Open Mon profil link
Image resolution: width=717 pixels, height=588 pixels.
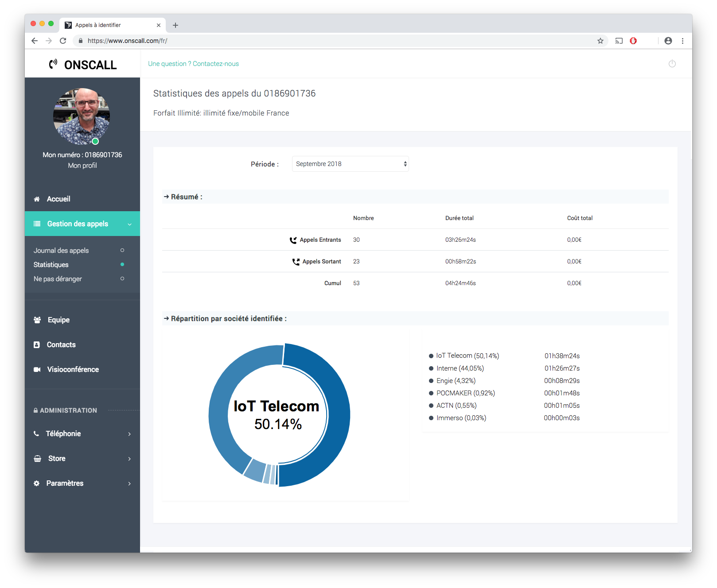pos(82,166)
